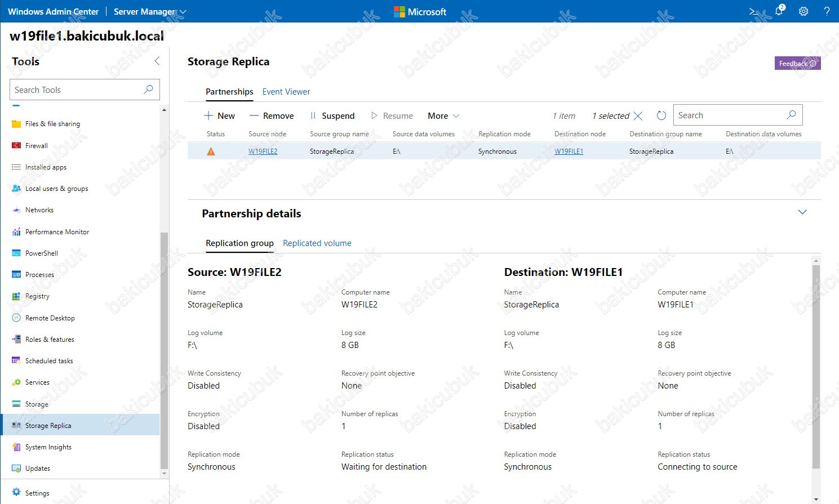Sort by Source node column header
839x504 pixels.
(x=268, y=134)
